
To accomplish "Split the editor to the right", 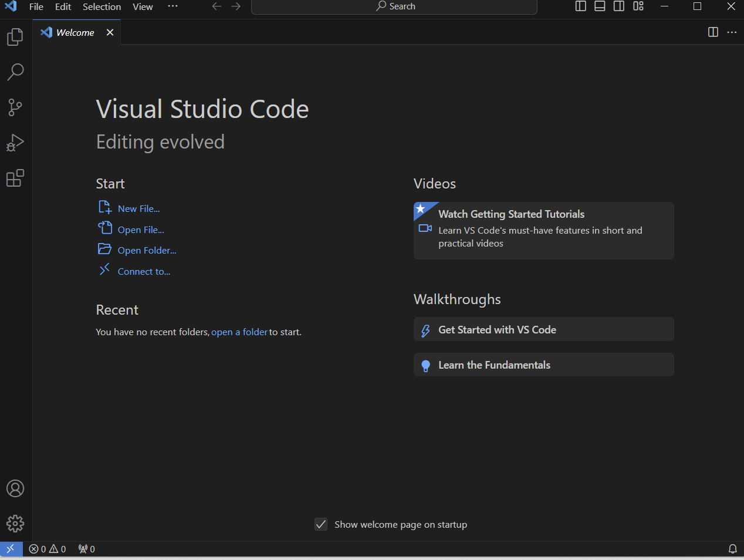I will click(x=713, y=32).
